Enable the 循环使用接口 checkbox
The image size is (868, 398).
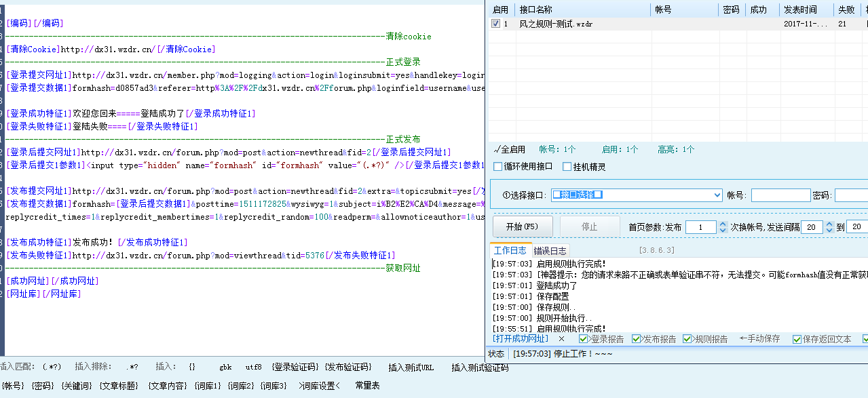coord(498,165)
